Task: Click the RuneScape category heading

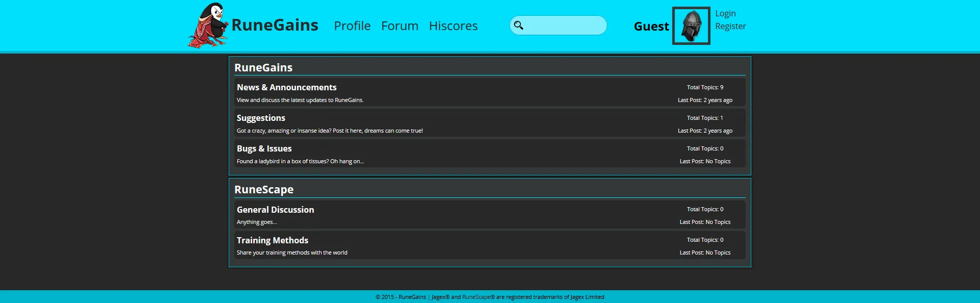Action: tap(264, 189)
